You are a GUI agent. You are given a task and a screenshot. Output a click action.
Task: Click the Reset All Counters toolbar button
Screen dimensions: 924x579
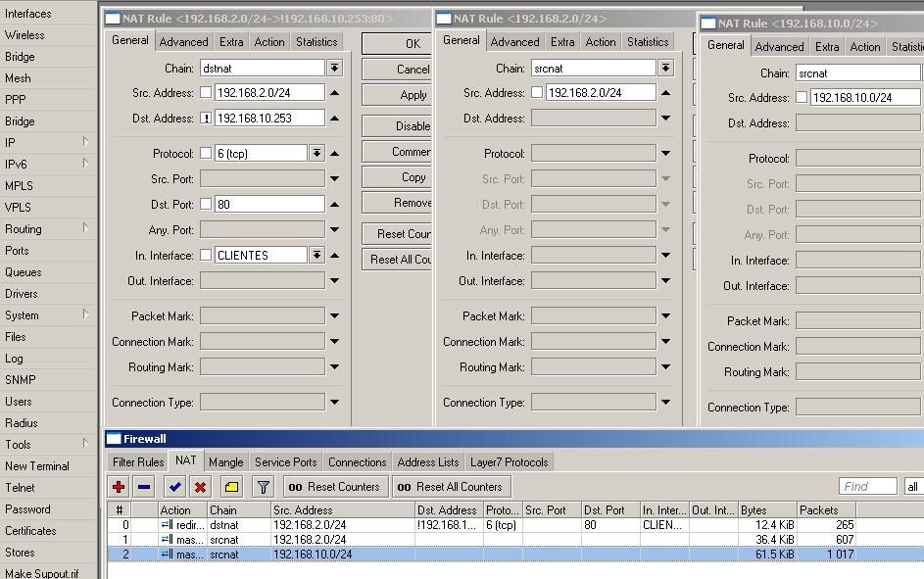[451, 487]
